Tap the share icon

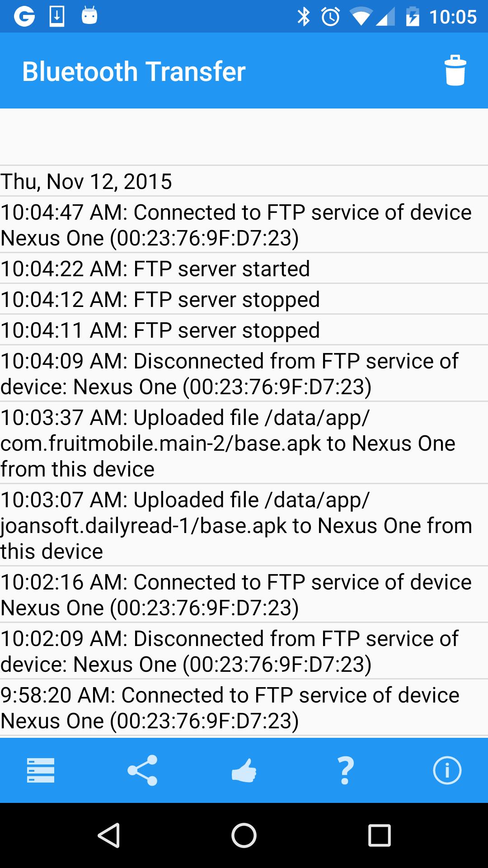tap(142, 770)
